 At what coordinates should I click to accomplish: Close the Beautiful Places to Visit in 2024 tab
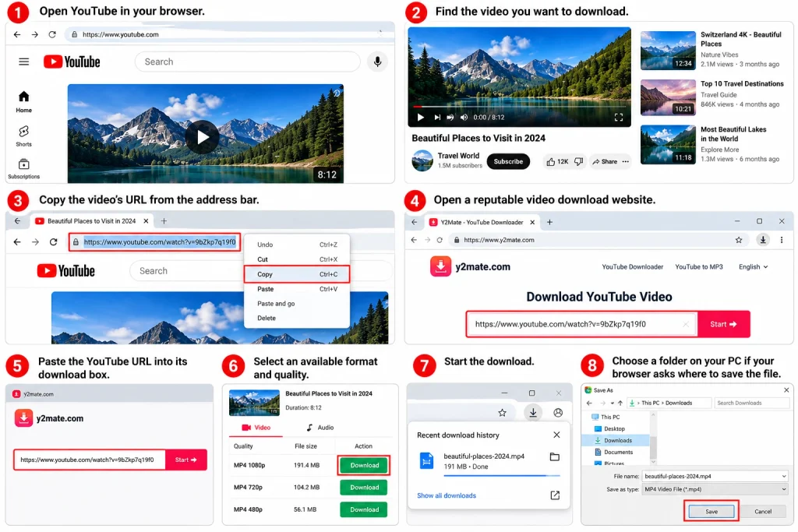[146, 221]
